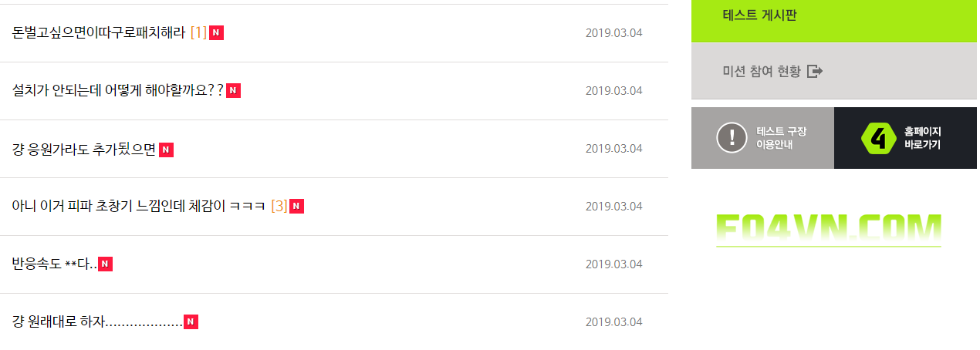The width and height of the screenshot is (980, 350).
Task: Open post 아니 이거 피파 초창기 느낌인데
Action: (x=139, y=207)
